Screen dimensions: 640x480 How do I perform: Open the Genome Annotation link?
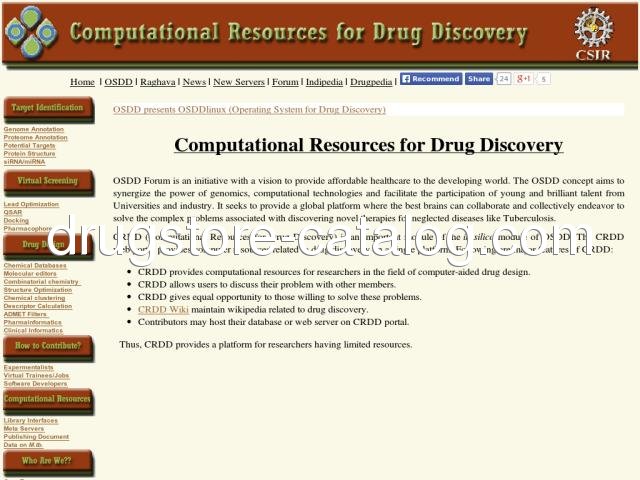(x=34, y=129)
